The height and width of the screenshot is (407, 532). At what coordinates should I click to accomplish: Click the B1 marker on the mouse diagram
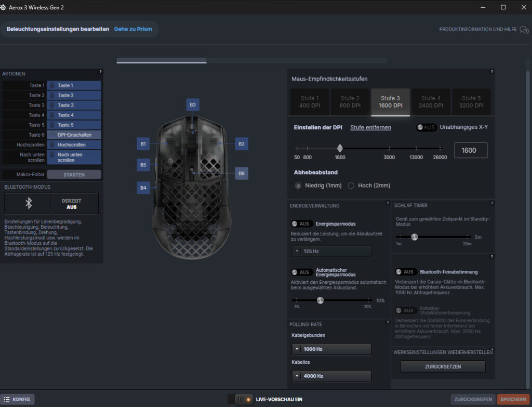(143, 143)
